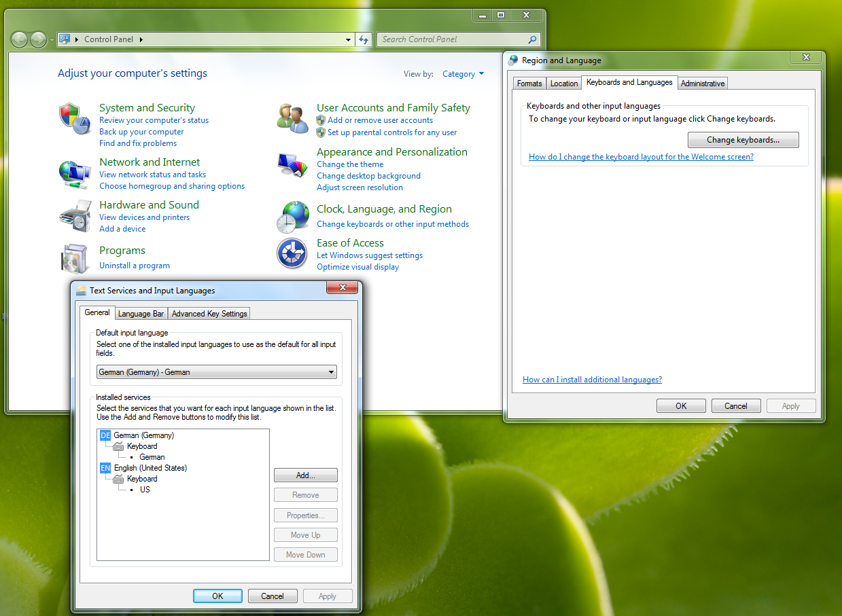Click the Clock, Language, and Region globe icon
Image resolution: width=842 pixels, height=616 pixels.
pyautogui.click(x=293, y=217)
